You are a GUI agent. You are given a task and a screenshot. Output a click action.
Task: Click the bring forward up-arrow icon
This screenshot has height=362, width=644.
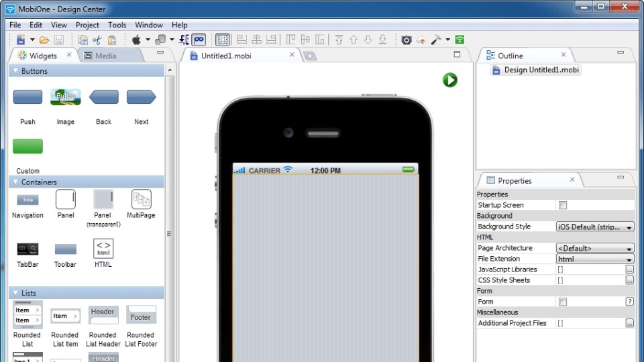[354, 40]
